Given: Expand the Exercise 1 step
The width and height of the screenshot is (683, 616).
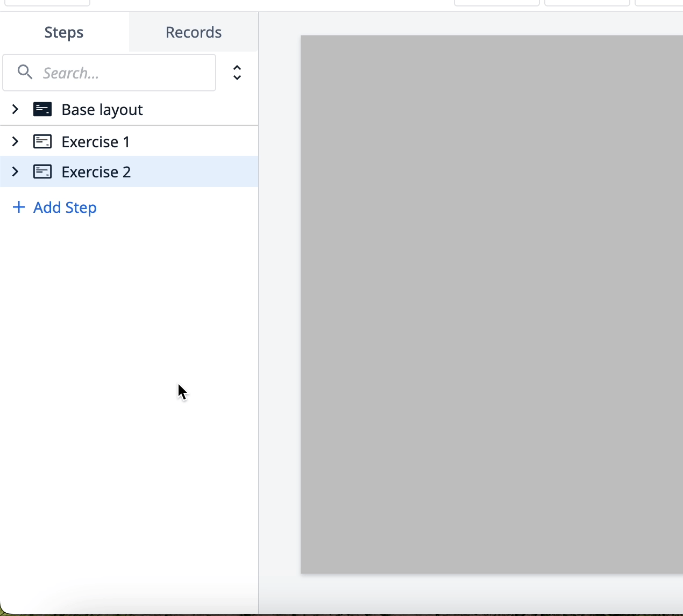Looking at the screenshot, I should (x=15, y=141).
